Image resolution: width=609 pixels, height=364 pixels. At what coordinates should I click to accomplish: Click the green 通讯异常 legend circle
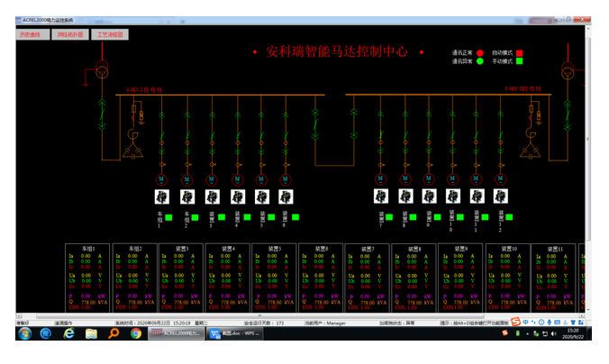480,61
